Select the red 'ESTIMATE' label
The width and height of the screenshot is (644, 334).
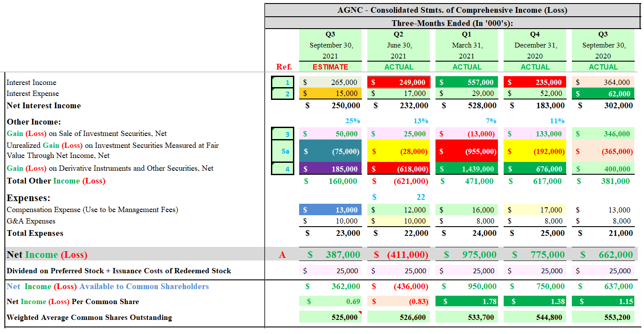[330, 67]
